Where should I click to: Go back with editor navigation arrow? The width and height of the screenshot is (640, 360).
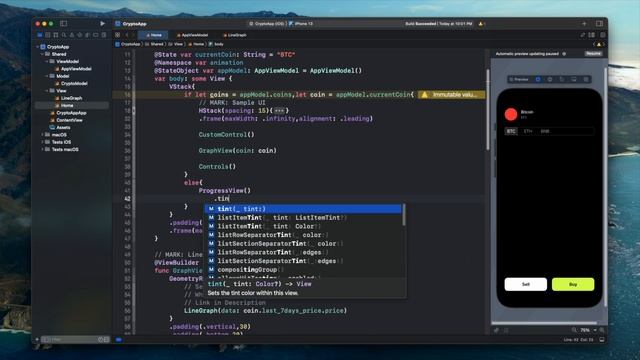(x=127, y=35)
